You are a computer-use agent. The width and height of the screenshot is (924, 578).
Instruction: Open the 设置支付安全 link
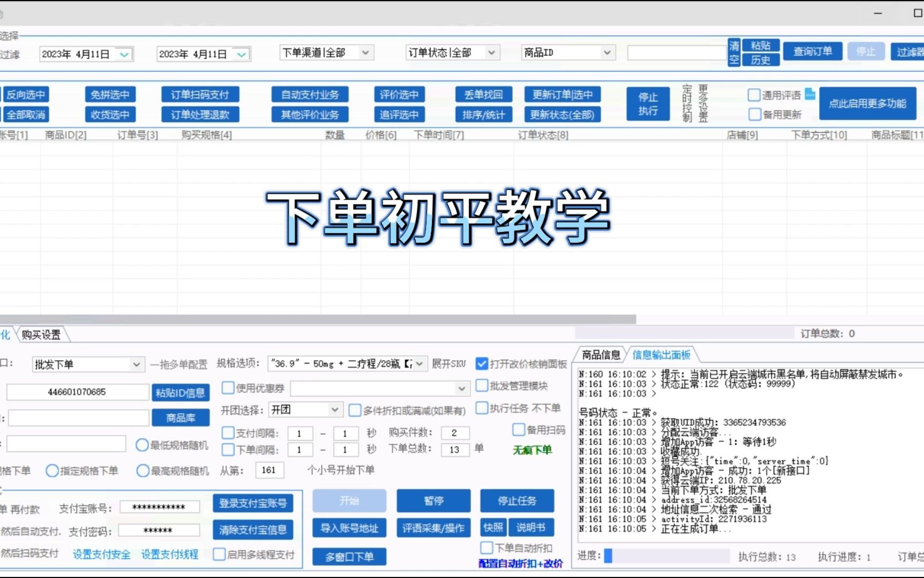(x=102, y=554)
